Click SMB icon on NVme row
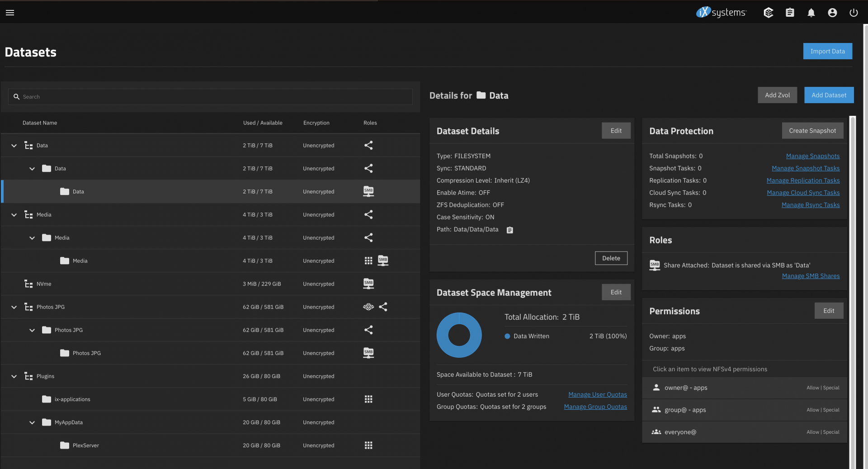The width and height of the screenshot is (868, 469). click(368, 284)
